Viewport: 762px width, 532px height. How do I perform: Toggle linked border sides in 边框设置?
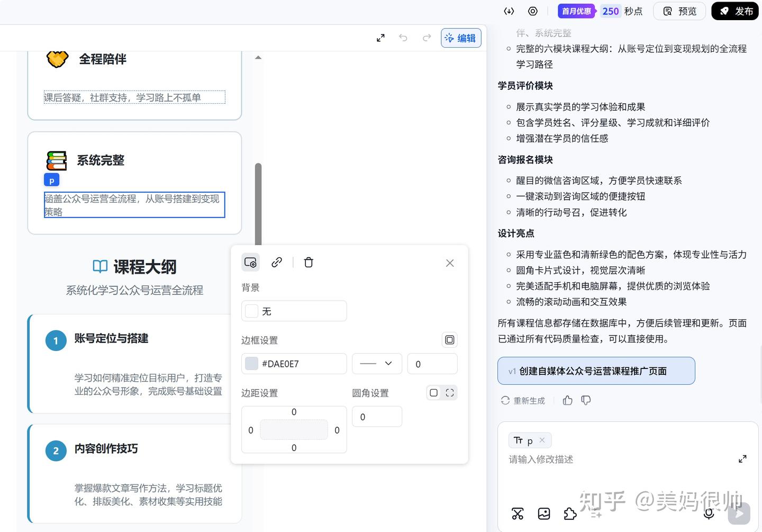click(x=449, y=339)
